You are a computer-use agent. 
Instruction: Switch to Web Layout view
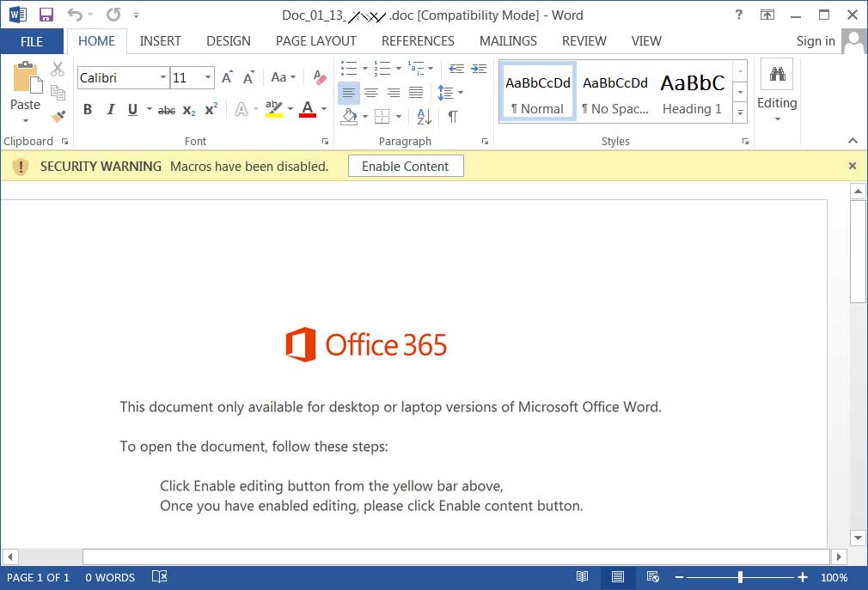pyautogui.click(x=652, y=577)
